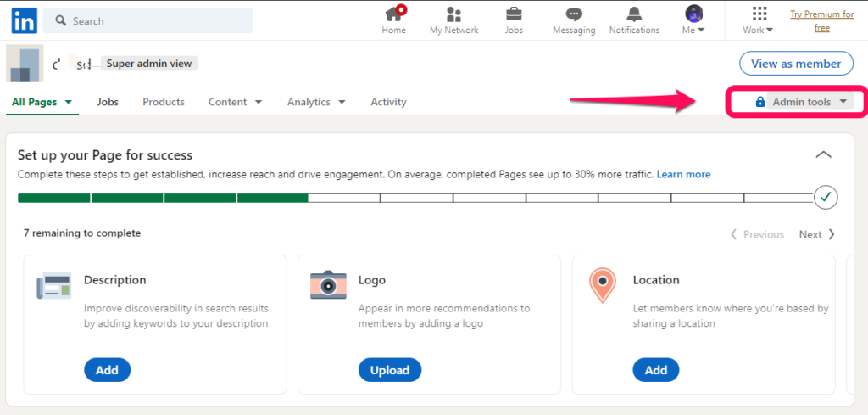Expand the Content dropdown tab
This screenshot has height=415, width=868.
[x=236, y=102]
